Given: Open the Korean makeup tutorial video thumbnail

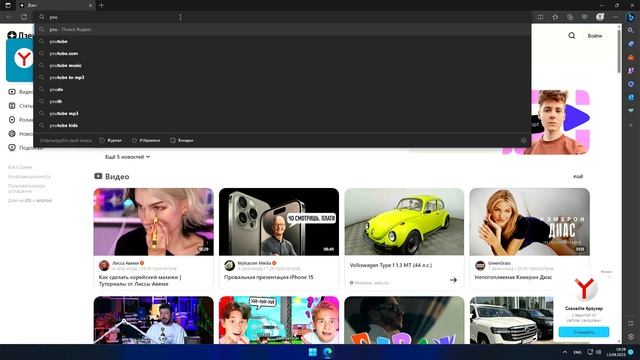Looking at the screenshot, I should tap(153, 222).
